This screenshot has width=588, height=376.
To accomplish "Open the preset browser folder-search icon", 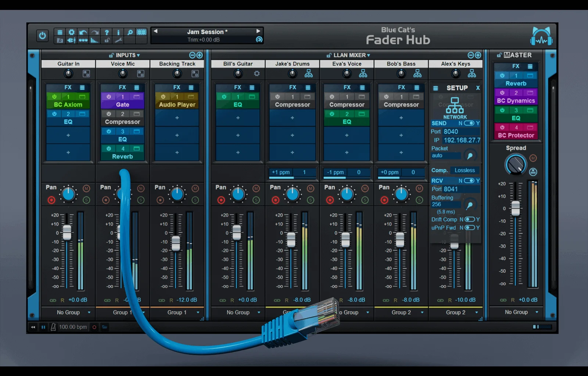I will (x=60, y=40).
